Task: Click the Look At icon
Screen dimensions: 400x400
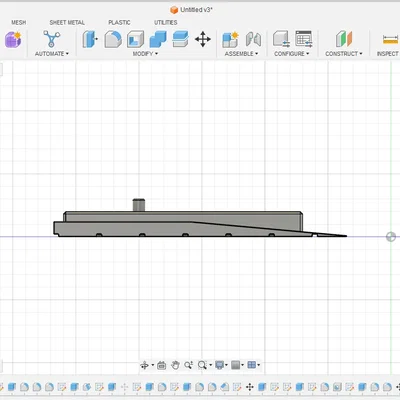Action: [162, 365]
